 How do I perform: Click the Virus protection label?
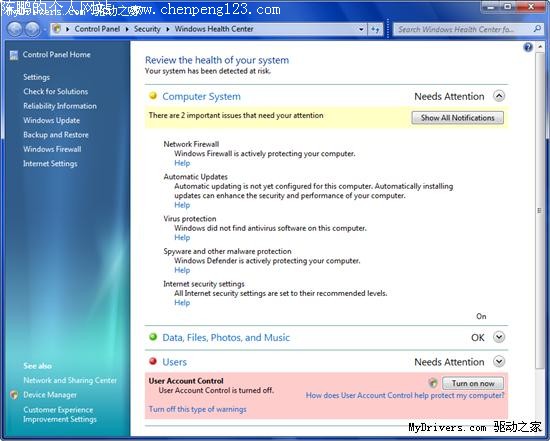pyautogui.click(x=190, y=219)
